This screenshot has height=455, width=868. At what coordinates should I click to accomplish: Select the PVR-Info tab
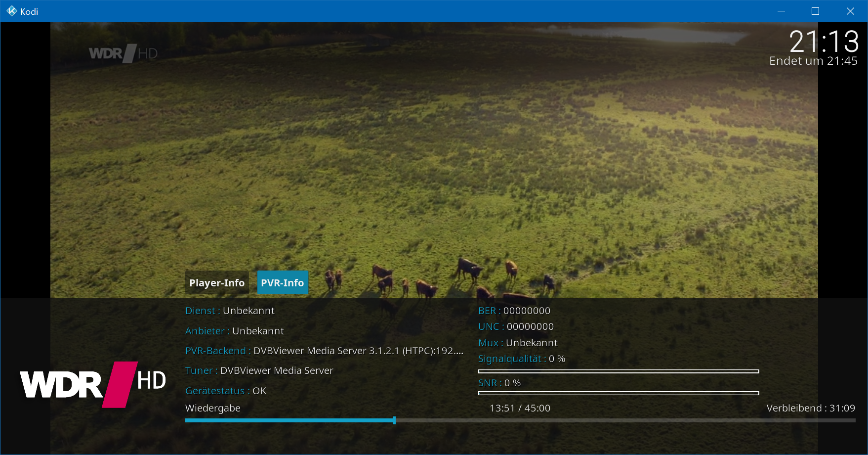pos(283,283)
